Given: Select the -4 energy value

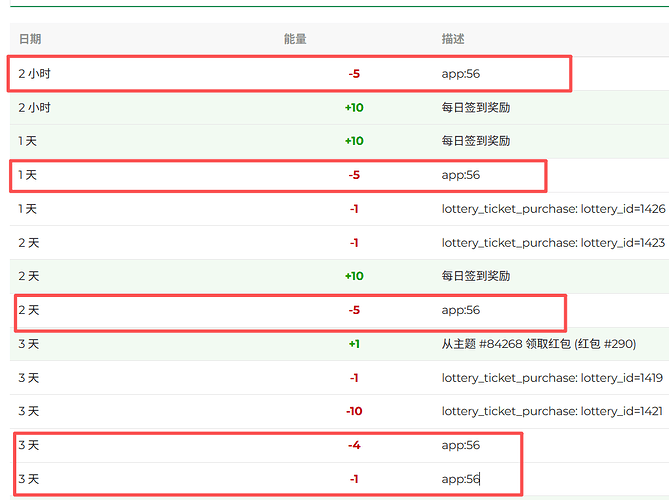Looking at the screenshot, I should (354, 445).
